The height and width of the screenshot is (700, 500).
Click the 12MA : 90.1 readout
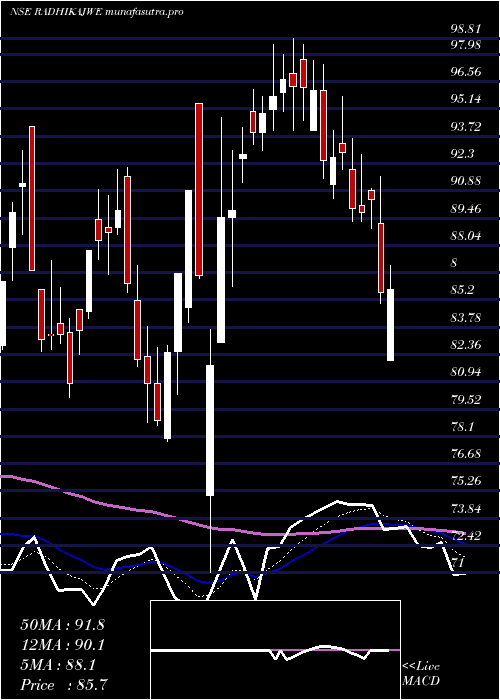pos(62,645)
